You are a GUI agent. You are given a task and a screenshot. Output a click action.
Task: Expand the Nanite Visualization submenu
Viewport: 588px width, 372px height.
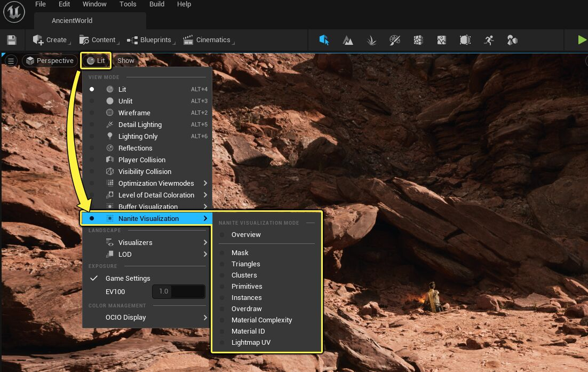147,218
